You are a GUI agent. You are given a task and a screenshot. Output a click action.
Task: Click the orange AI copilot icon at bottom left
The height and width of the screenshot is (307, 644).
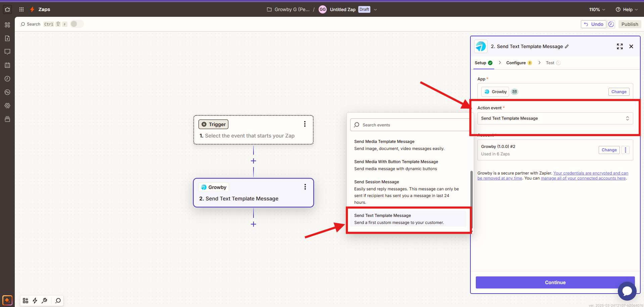coord(7,300)
